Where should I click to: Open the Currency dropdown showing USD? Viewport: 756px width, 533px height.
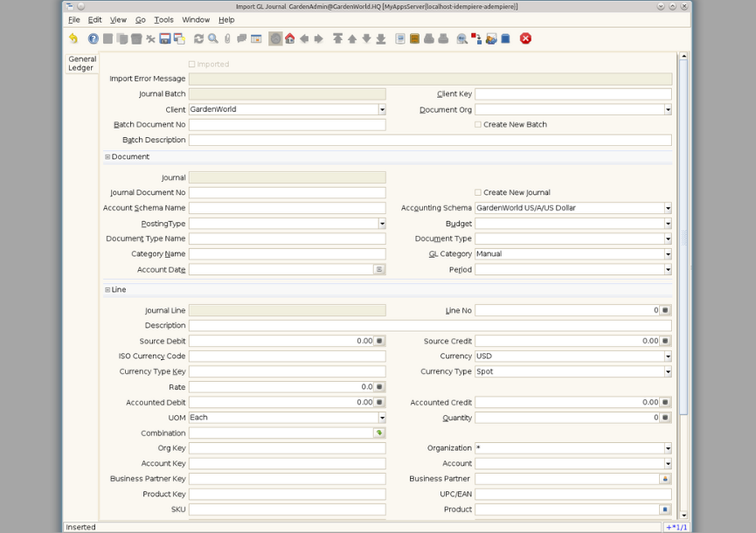pyautogui.click(x=668, y=356)
